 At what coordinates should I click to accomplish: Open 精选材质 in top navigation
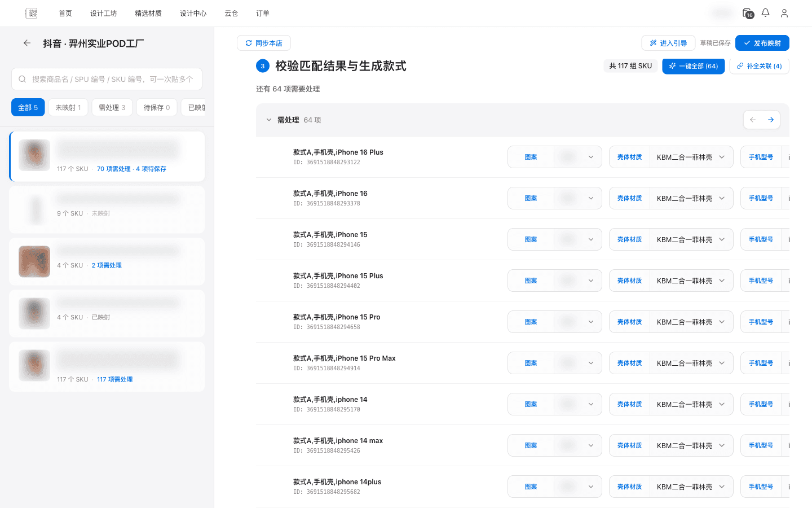[148, 13]
